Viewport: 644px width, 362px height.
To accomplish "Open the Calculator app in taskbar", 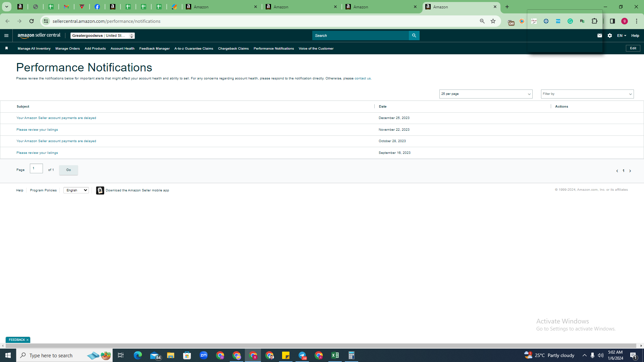I will coord(351,355).
